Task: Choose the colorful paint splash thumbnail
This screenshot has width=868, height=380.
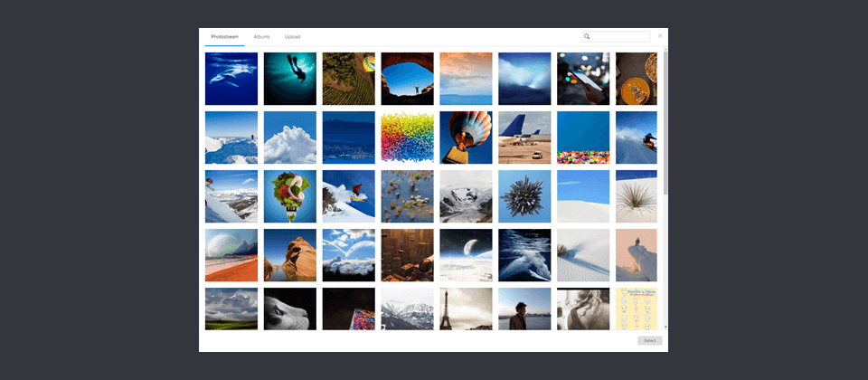Action: tap(408, 138)
